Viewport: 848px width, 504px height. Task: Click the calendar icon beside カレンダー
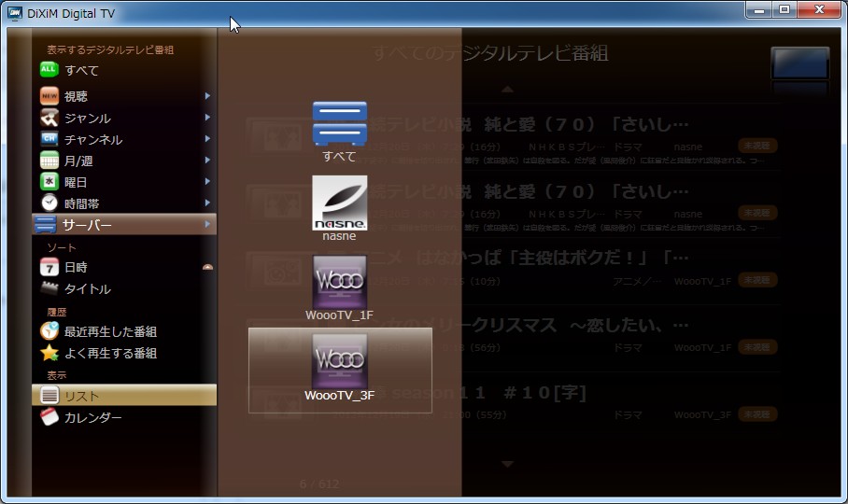49,417
